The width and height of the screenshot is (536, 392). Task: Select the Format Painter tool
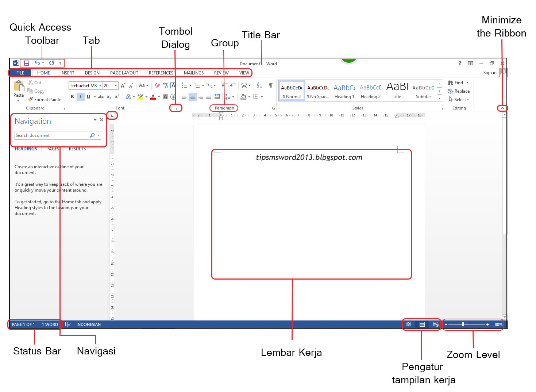click(45, 99)
